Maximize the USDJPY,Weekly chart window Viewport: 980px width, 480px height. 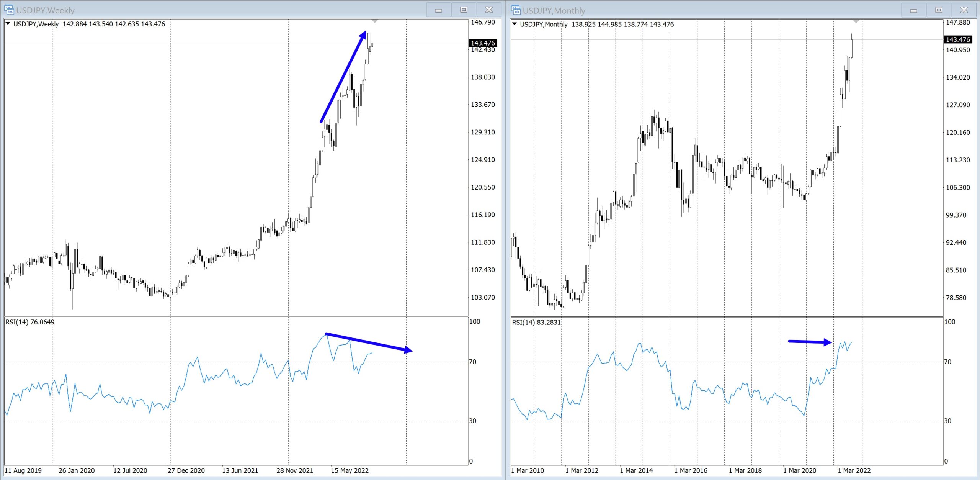464,10
